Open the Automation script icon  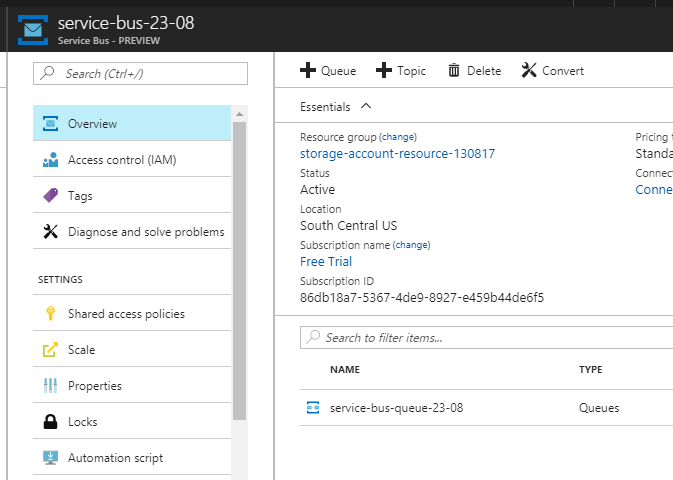pos(50,458)
